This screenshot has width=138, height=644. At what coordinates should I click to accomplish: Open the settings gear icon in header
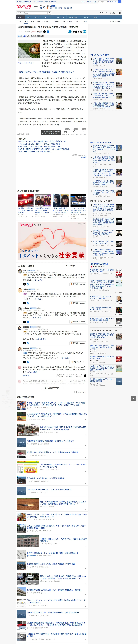coord(120,13)
